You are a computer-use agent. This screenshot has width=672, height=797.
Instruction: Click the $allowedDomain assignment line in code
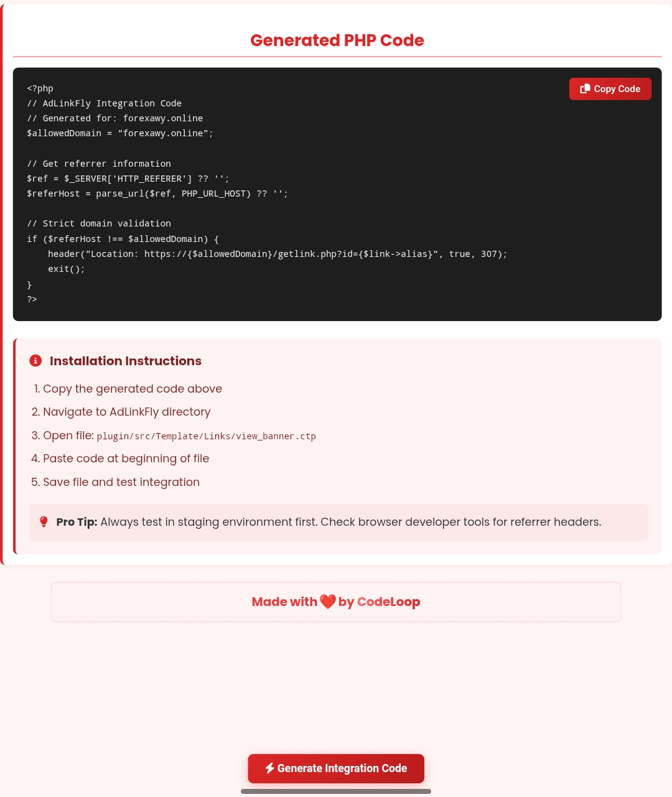pyautogui.click(x=120, y=133)
